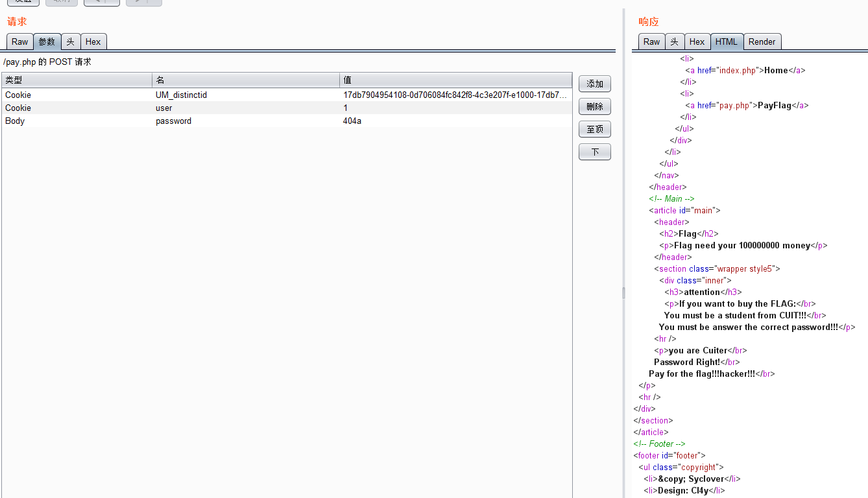Click the main id value of article tag

703,210
